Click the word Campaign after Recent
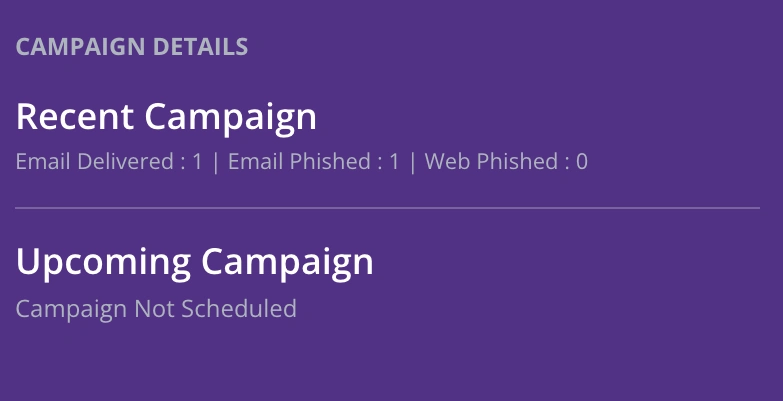783x401 pixels. click(x=231, y=117)
